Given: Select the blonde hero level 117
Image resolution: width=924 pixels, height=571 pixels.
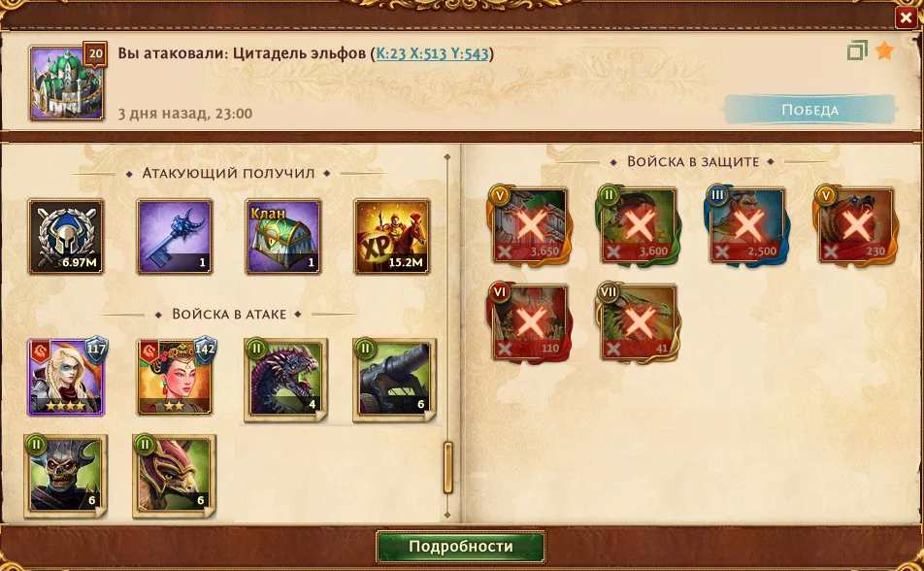Looking at the screenshot, I should click(66, 377).
